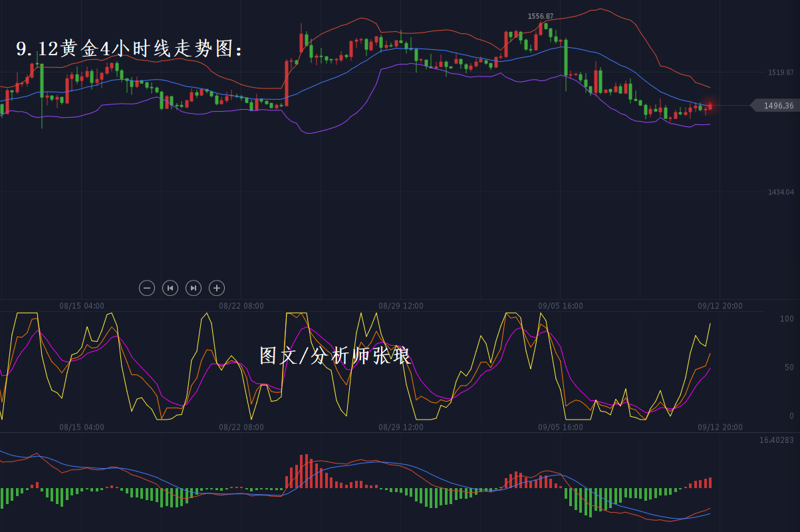Click the 100 level on oscillator scale
The width and height of the screenshot is (800, 532).
click(787, 319)
